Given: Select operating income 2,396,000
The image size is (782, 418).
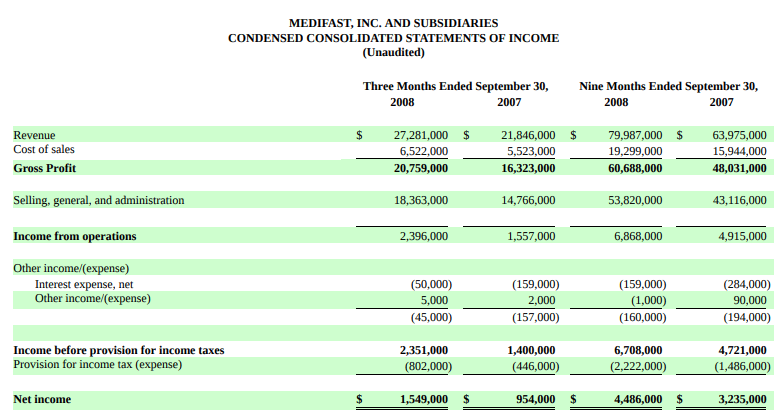Looking at the screenshot, I should point(423,236).
